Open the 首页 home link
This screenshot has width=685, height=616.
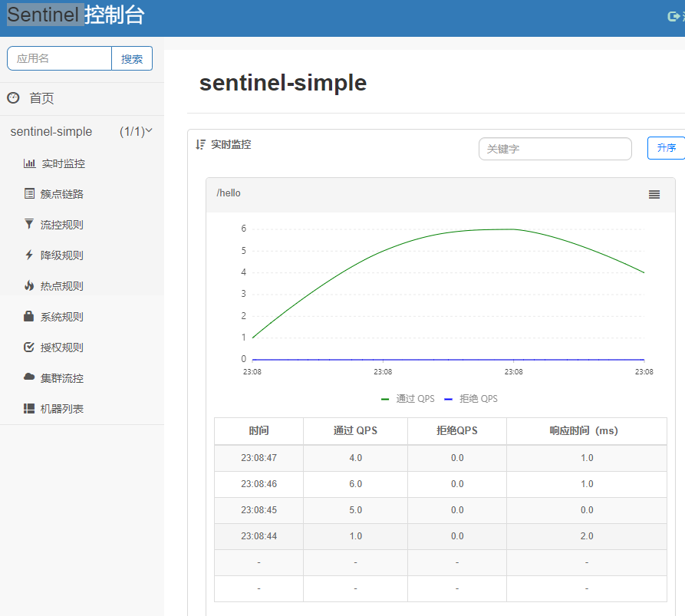(x=41, y=98)
